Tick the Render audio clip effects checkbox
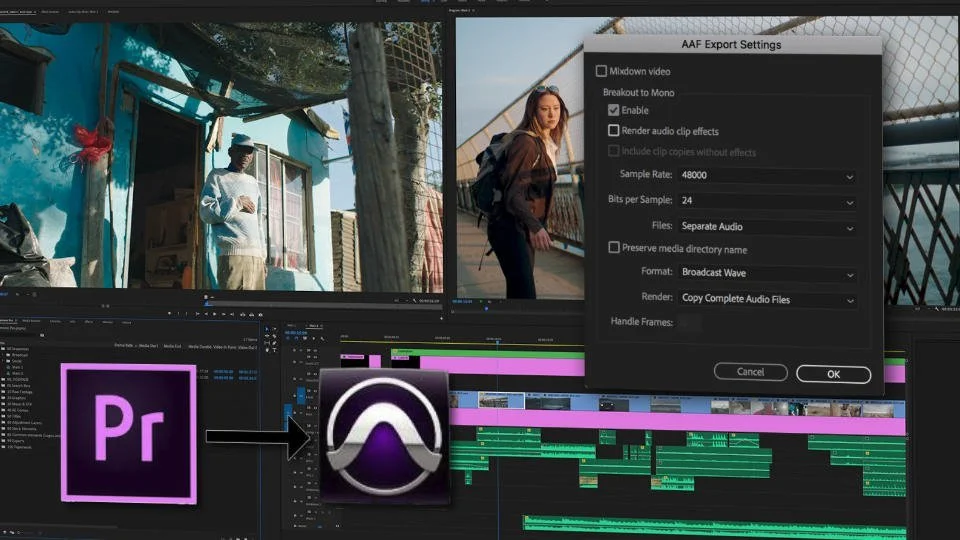This screenshot has height=540, width=960. 614,131
